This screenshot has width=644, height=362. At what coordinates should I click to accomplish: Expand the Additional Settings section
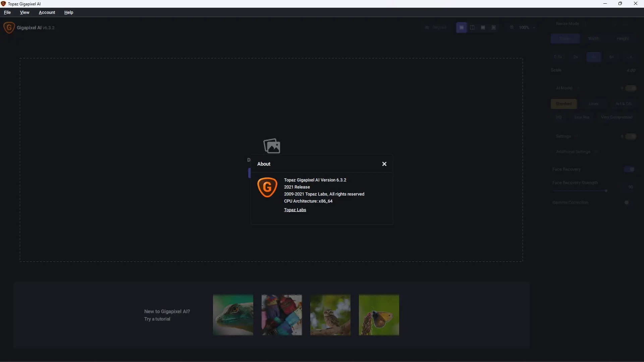coord(573,152)
